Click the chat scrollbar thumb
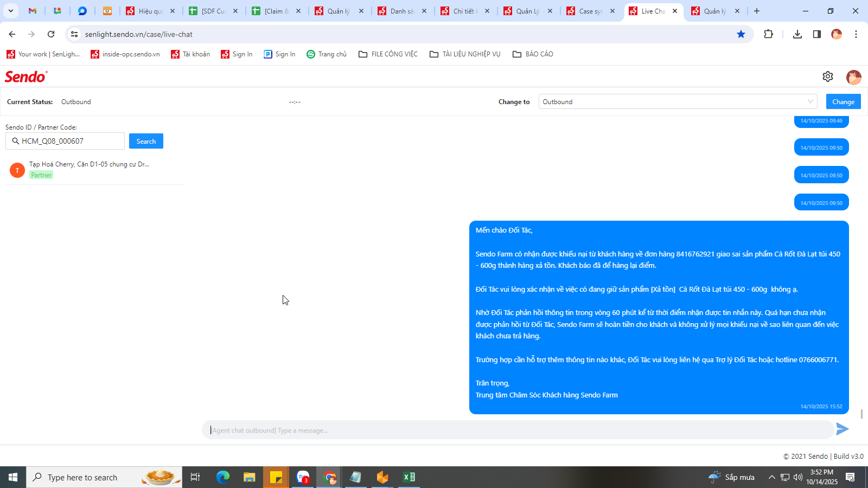The width and height of the screenshot is (868, 488). [861, 414]
